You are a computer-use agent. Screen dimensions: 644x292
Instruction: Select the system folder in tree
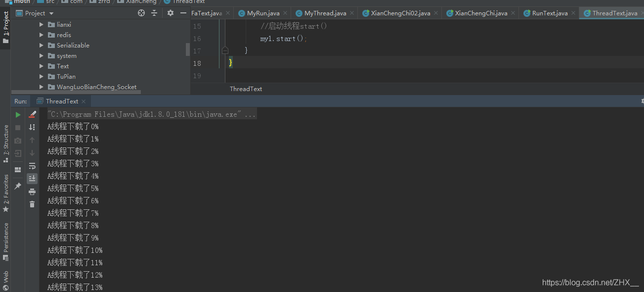click(x=67, y=56)
